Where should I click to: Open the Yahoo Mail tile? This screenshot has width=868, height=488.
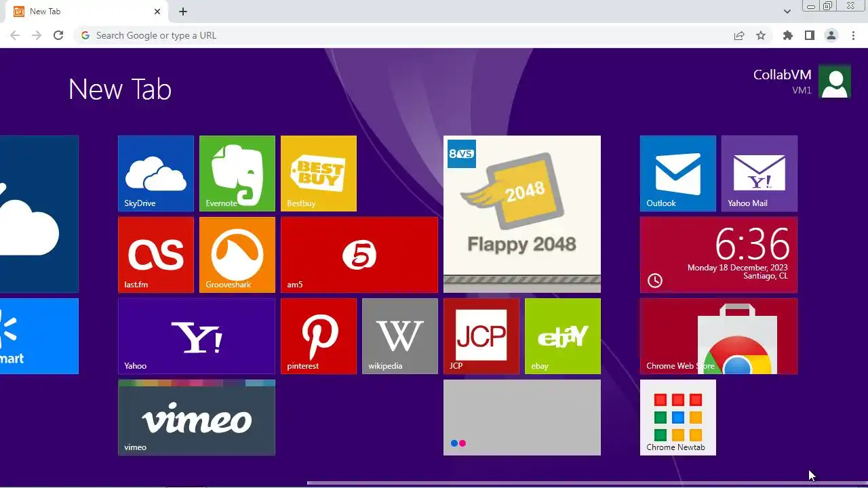759,174
